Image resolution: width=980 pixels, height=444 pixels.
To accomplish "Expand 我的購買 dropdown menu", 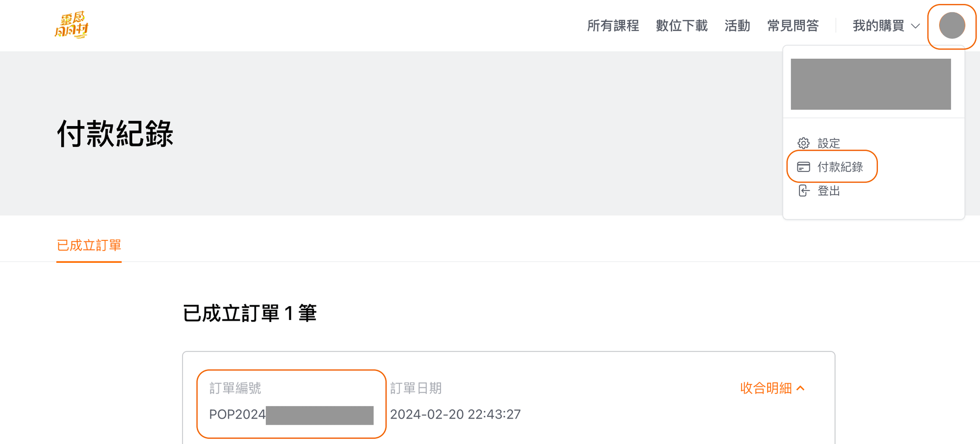I will coord(878,26).
